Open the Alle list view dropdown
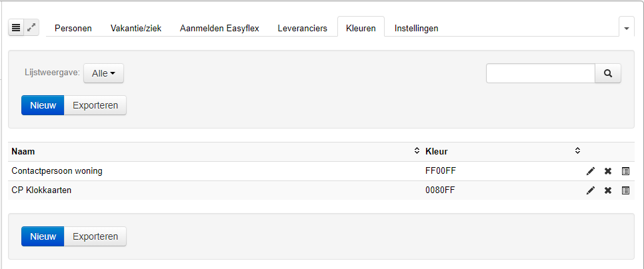This screenshot has width=644, height=269. pos(103,73)
